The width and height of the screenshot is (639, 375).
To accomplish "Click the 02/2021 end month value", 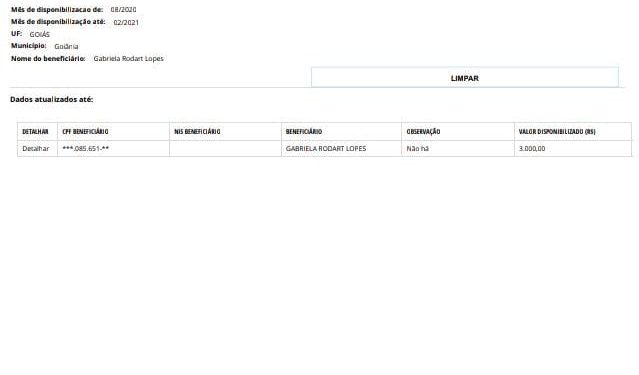I will click(126, 22).
